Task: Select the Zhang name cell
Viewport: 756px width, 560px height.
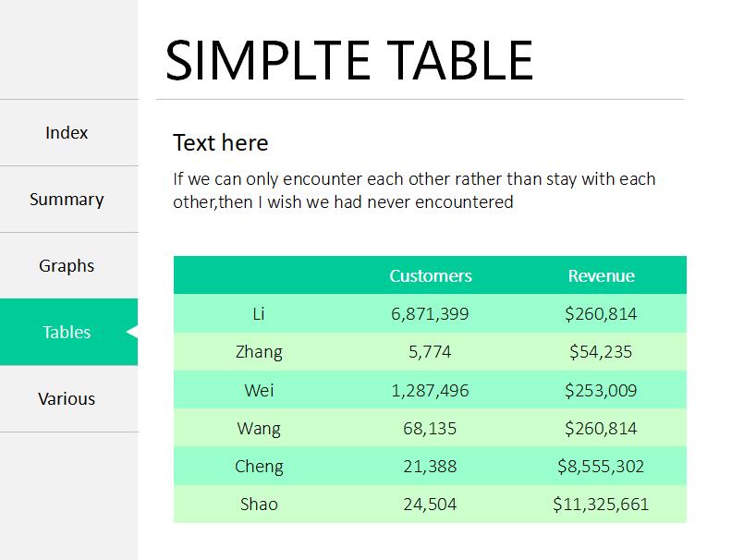Action: 259,352
